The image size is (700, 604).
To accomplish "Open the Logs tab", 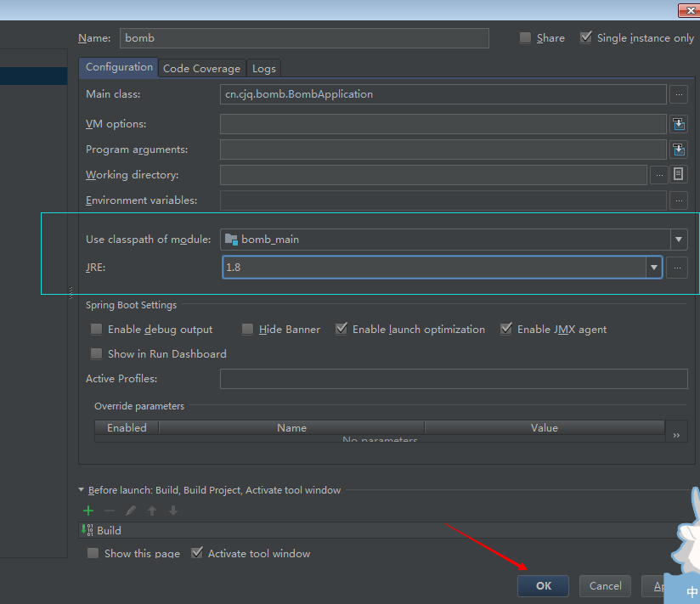I will coord(264,69).
